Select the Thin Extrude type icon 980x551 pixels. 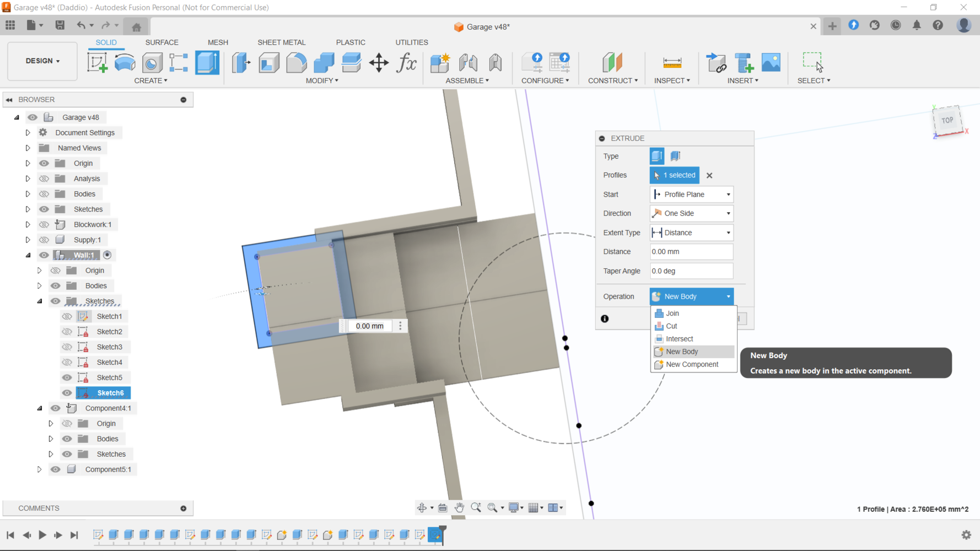tap(675, 156)
